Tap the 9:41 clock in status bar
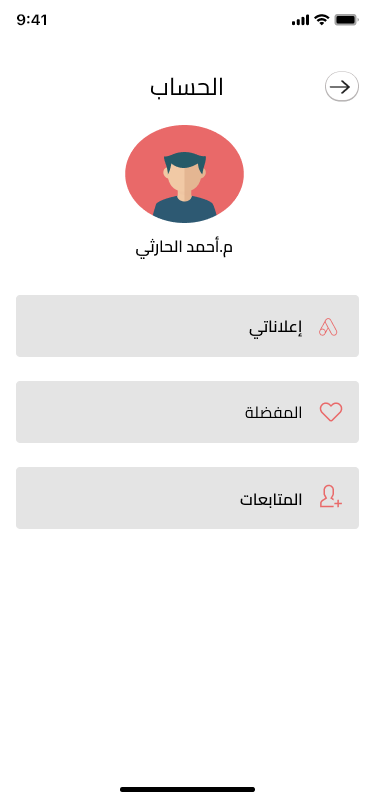 coord(32,20)
